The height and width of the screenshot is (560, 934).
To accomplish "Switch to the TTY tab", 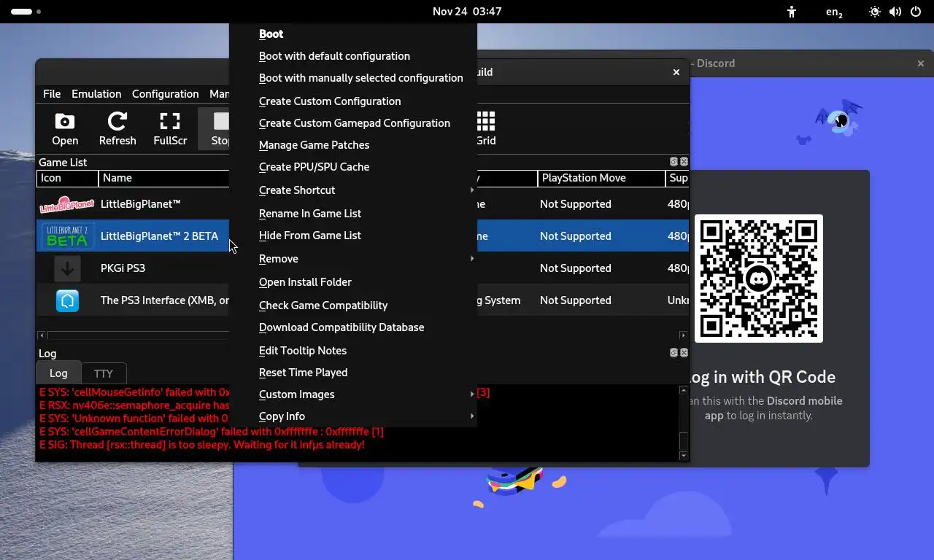I will [x=104, y=373].
